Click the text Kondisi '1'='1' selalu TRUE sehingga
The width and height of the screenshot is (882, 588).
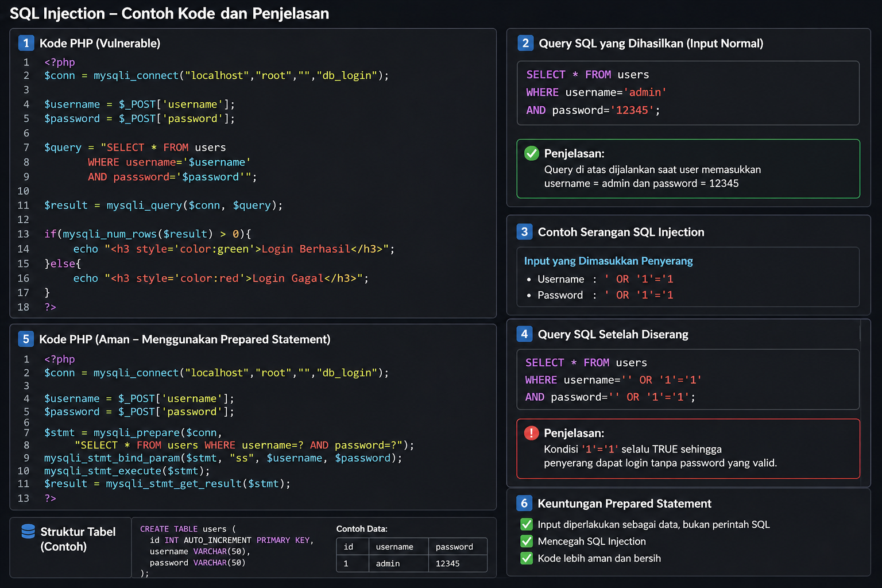click(x=633, y=449)
